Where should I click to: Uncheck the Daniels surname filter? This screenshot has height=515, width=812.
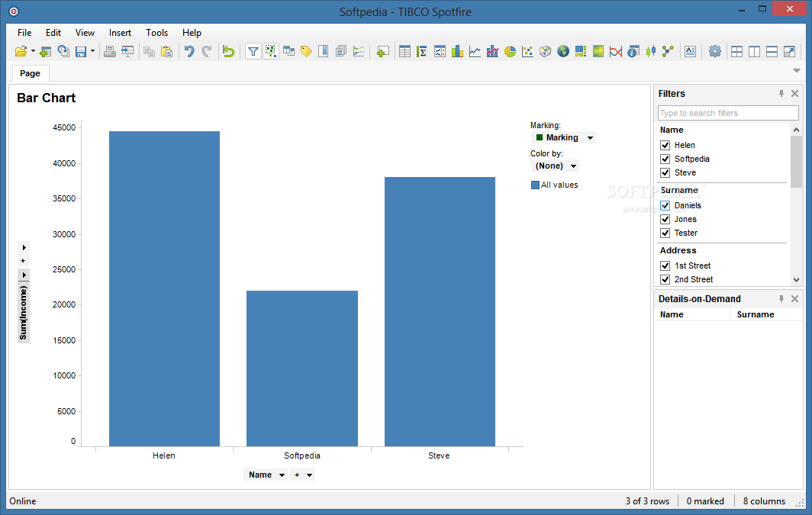pos(665,205)
